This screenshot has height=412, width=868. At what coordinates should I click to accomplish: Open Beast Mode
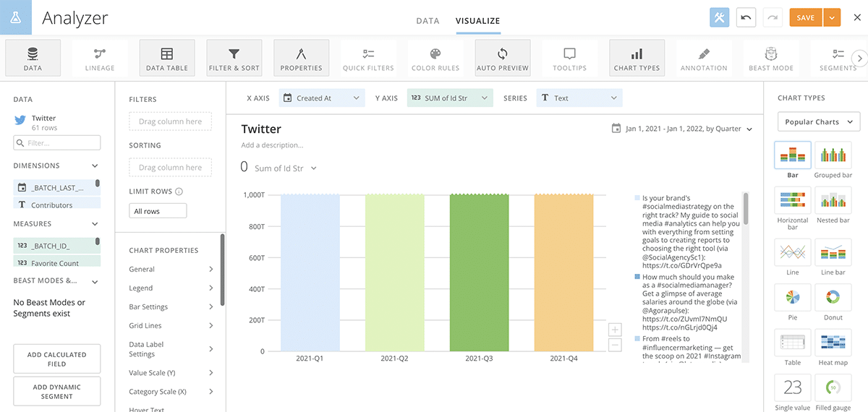[x=771, y=58]
